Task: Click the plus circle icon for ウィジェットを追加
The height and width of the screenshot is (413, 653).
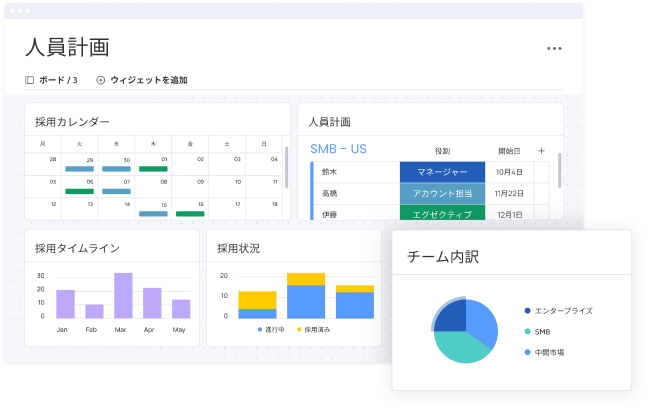Action: pos(100,80)
